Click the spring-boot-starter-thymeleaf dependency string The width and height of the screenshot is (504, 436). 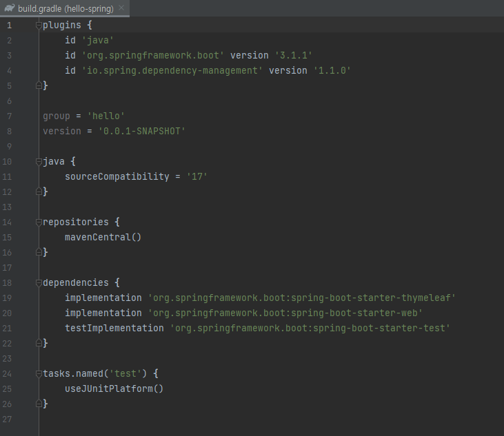click(x=302, y=298)
